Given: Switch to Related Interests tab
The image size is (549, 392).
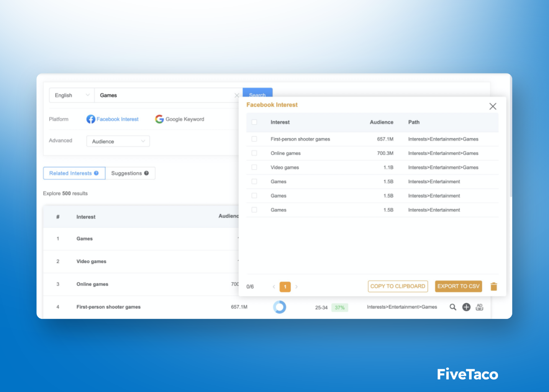Looking at the screenshot, I should tap(74, 173).
